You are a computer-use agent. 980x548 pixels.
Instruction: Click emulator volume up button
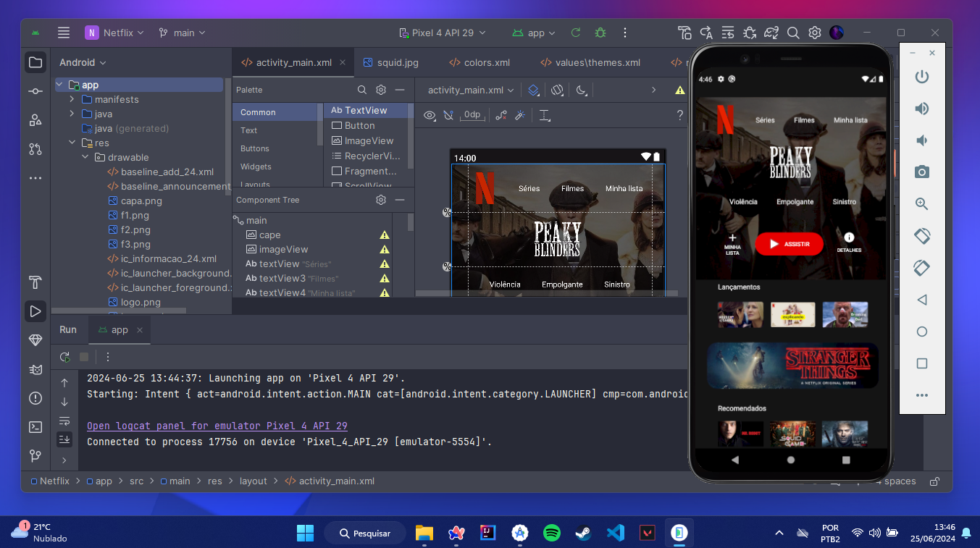tap(922, 109)
